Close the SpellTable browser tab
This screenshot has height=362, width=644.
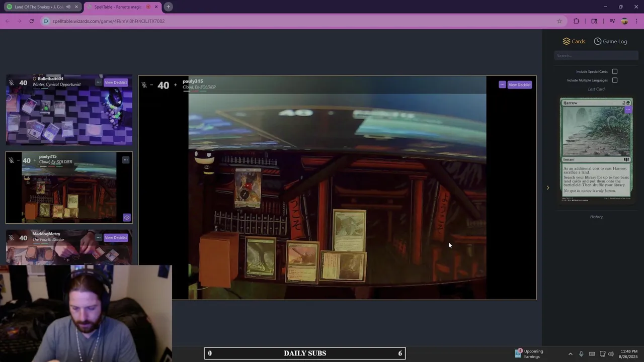coord(156,7)
